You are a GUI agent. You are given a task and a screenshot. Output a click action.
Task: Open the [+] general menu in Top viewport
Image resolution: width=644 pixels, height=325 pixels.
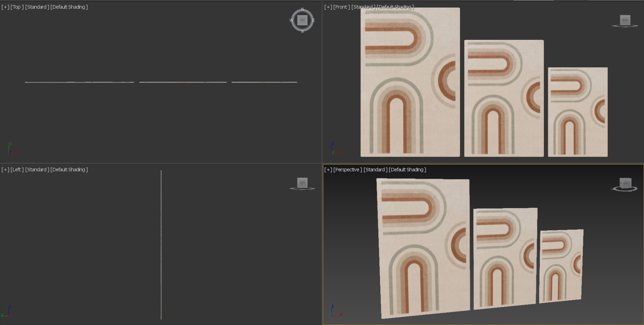(x=5, y=7)
